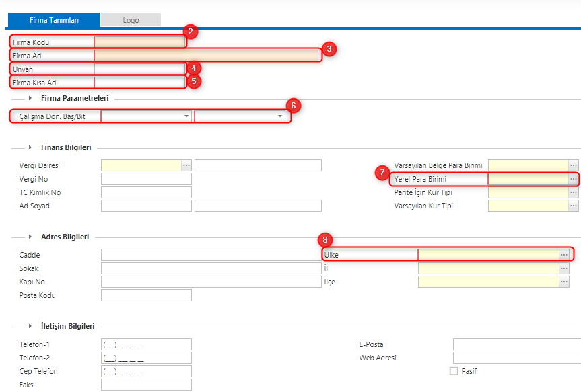Enable the Pasif checkbox
Image resolution: width=581 pixels, height=392 pixels.
click(x=453, y=370)
